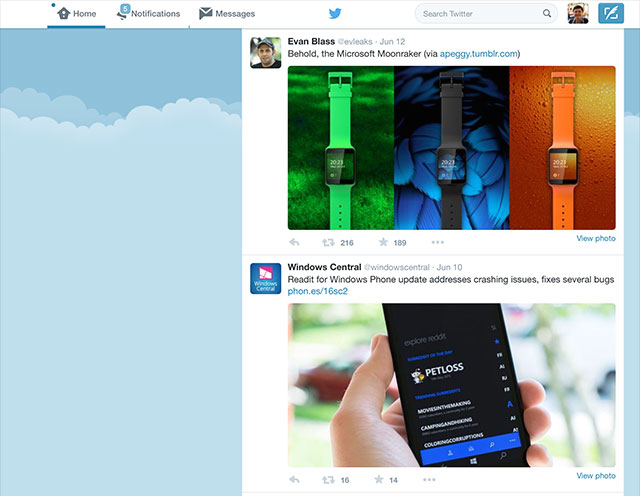
Task: Open the Windows Central avatar
Action: [x=265, y=278]
